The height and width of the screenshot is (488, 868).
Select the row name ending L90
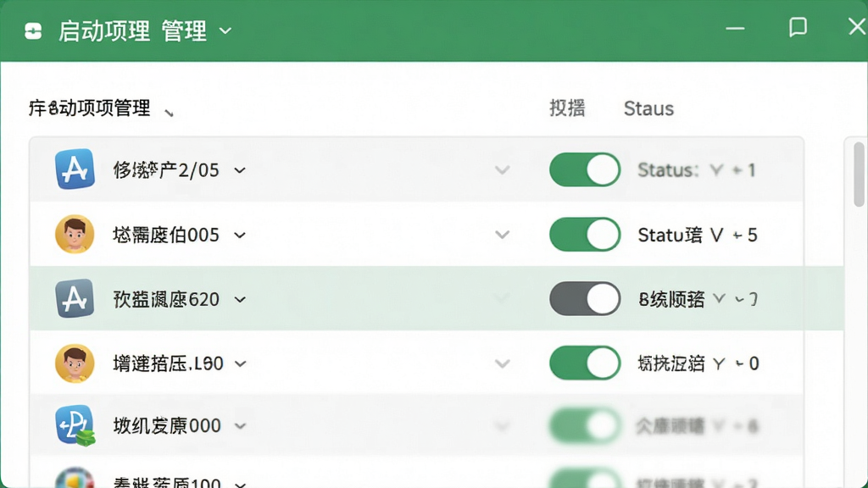click(x=168, y=363)
